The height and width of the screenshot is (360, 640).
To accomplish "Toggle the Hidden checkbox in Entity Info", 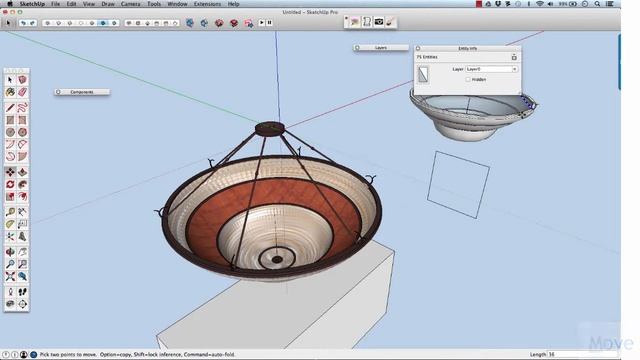I will click(468, 80).
